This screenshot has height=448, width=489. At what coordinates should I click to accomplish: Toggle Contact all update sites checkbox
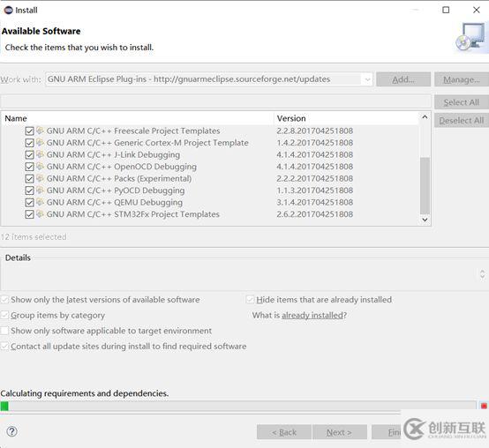point(4,346)
